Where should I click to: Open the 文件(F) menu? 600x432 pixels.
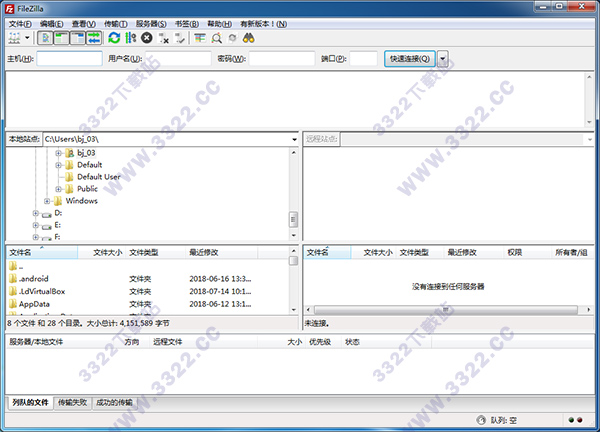click(x=20, y=24)
